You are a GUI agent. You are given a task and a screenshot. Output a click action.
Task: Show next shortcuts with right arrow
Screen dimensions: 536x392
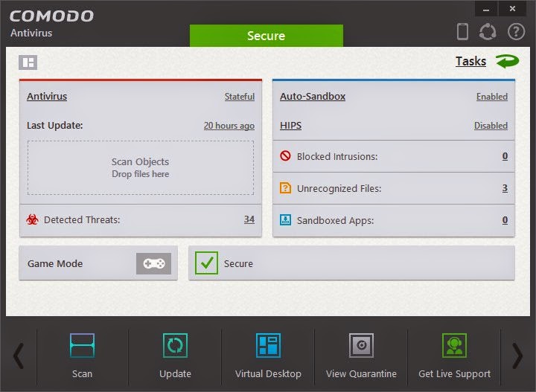click(x=517, y=356)
